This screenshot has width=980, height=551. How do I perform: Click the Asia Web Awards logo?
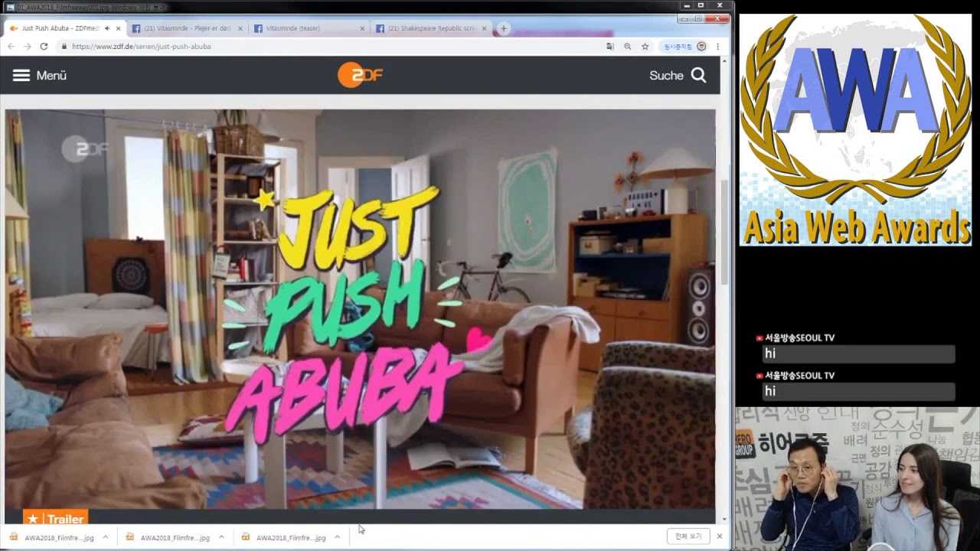point(855,129)
